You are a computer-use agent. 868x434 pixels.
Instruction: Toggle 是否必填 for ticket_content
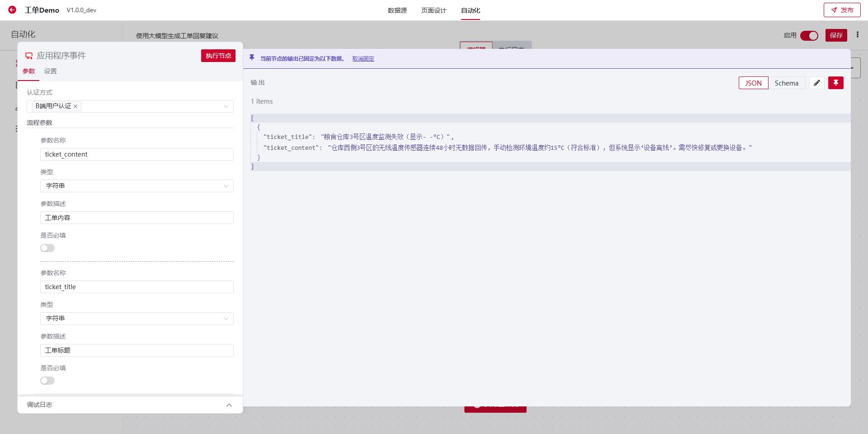[47, 248]
